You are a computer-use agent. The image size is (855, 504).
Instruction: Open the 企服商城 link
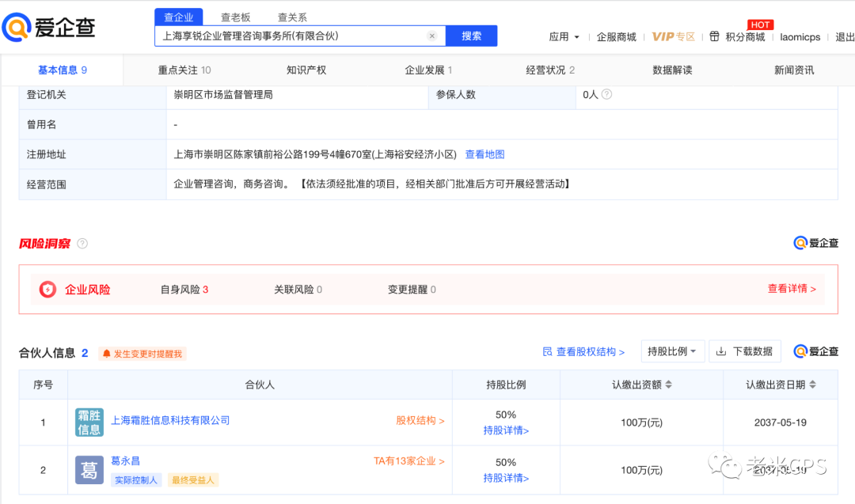[616, 37]
